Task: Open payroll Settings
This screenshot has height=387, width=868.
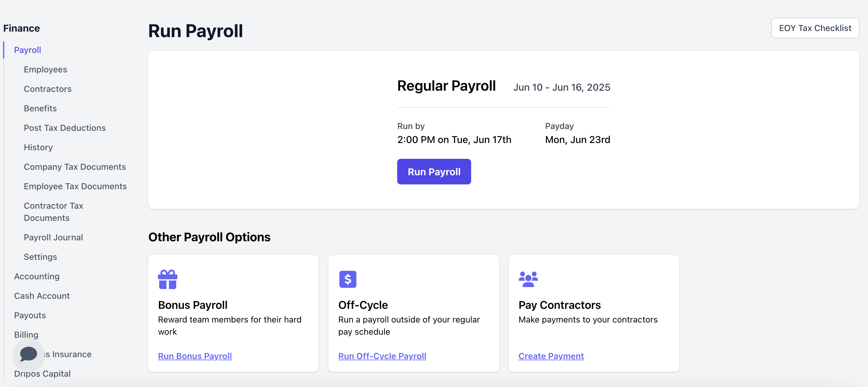Action: click(x=40, y=257)
